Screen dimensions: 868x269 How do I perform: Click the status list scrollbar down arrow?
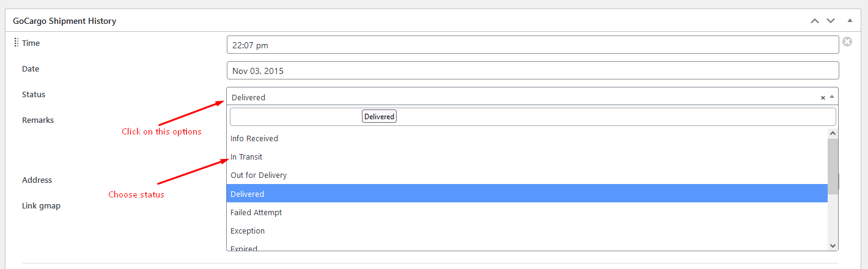pos(833,245)
